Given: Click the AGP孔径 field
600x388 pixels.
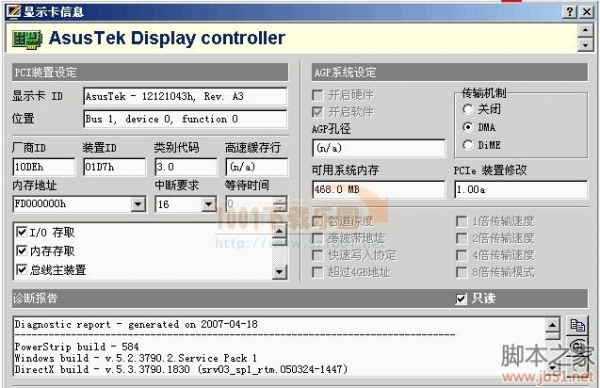Looking at the screenshot, I should coord(379,148).
